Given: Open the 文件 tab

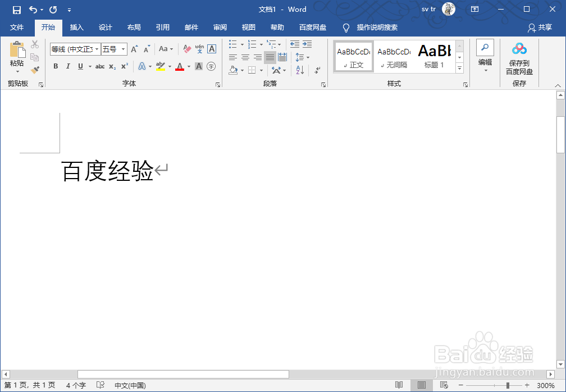Looking at the screenshot, I should point(17,28).
